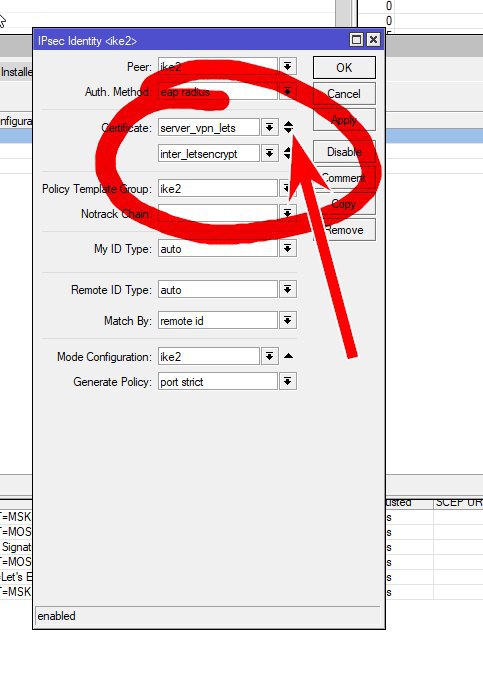Click the Auth. Method field eap radius

pyautogui.click(x=217, y=92)
